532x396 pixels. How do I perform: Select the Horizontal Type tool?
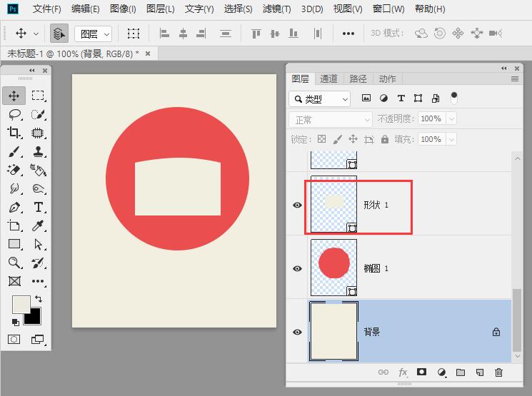click(38, 208)
